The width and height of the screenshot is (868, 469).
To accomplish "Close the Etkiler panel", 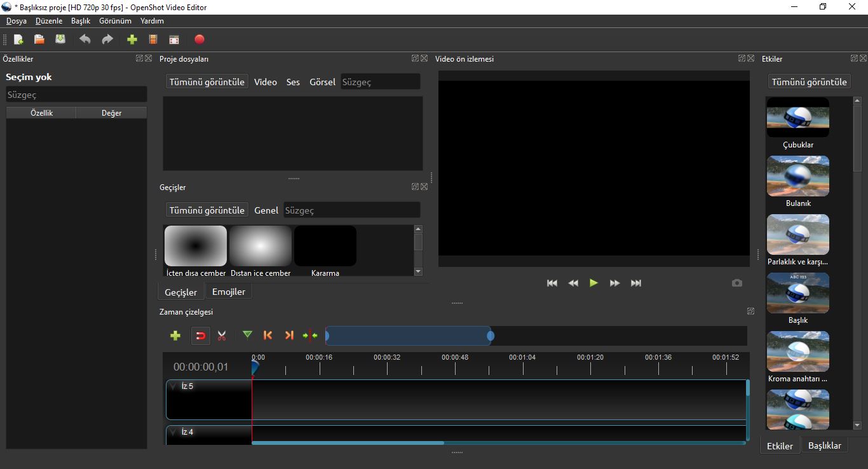I will pos(864,58).
